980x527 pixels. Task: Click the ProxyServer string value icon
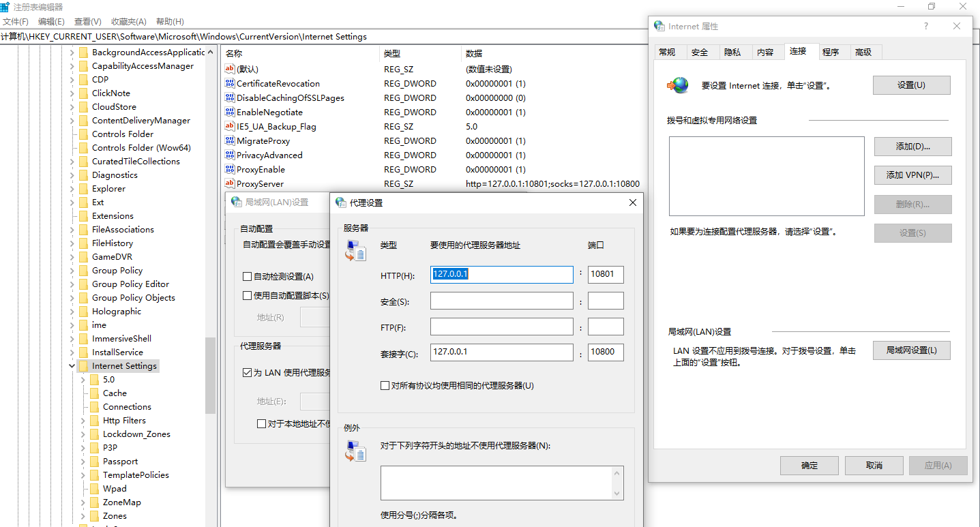pyautogui.click(x=230, y=183)
